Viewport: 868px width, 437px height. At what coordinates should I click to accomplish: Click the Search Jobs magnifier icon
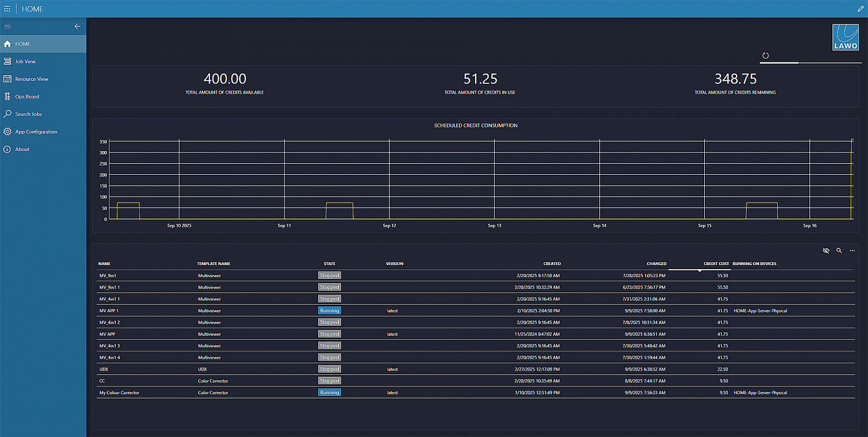click(x=8, y=114)
